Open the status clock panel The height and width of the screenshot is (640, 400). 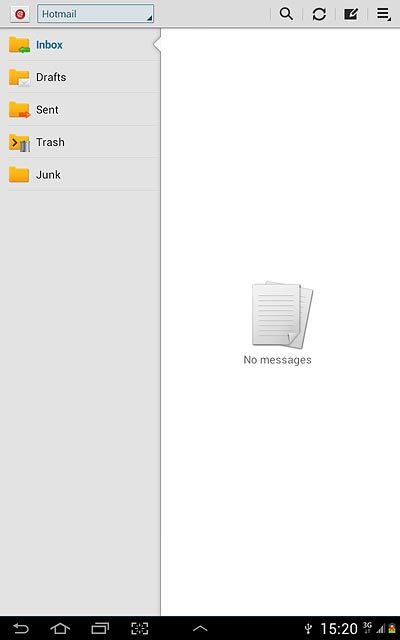(x=339, y=629)
